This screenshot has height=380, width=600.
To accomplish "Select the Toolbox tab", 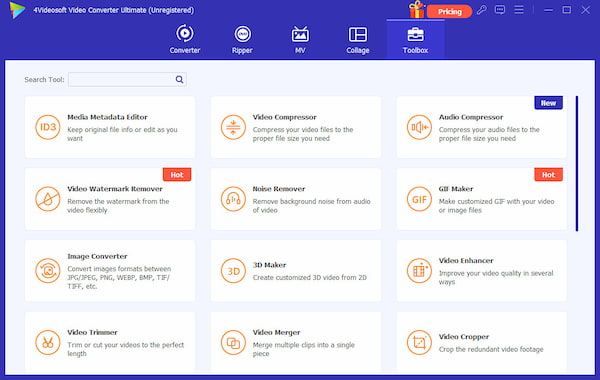I will [x=415, y=39].
